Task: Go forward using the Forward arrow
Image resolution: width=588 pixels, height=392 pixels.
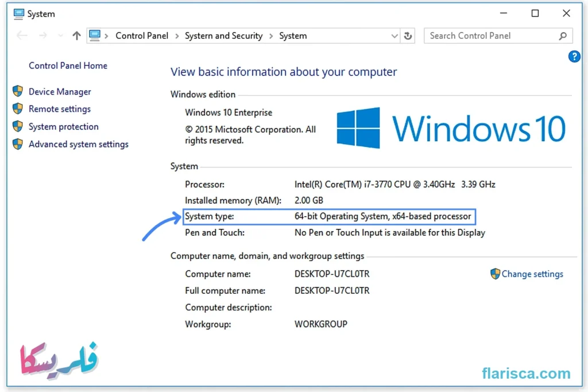Action: click(42, 36)
